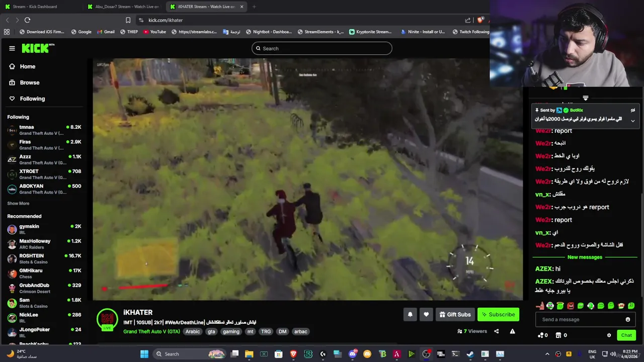Switch to Stream - Kick Dashboard tab
Image resolution: width=644 pixels, height=362 pixels.
35,7
